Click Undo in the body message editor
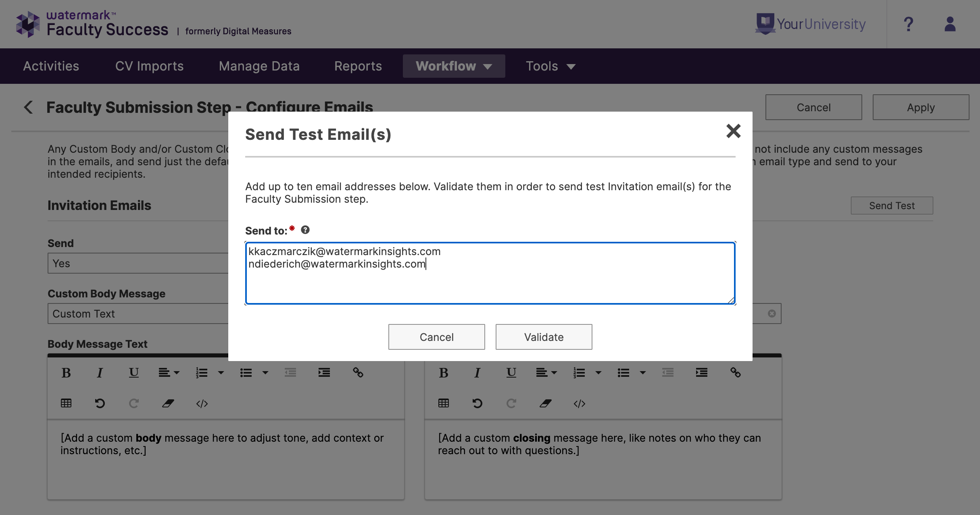Image resolution: width=980 pixels, height=515 pixels. click(x=100, y=403)
